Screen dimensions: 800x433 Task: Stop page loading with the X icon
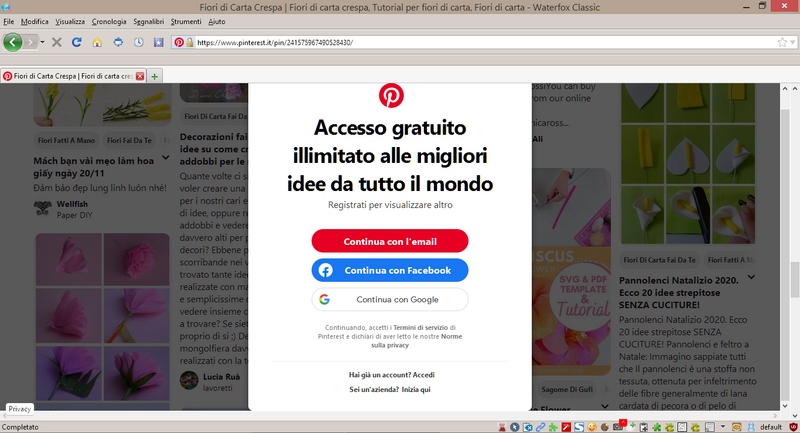click(57, 42)
